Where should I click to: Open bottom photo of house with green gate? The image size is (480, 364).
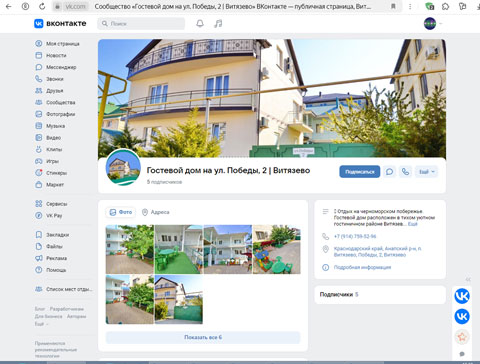(x=179, y=299)
